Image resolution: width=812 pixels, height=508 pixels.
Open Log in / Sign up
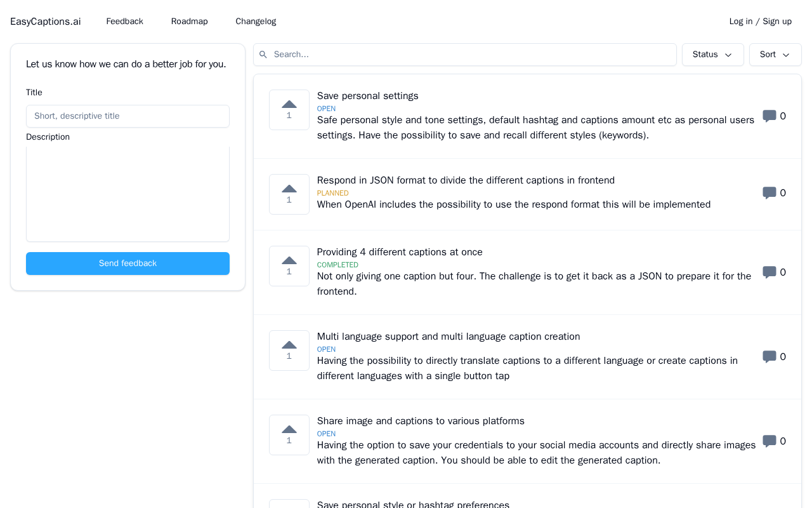click(761, 22)
